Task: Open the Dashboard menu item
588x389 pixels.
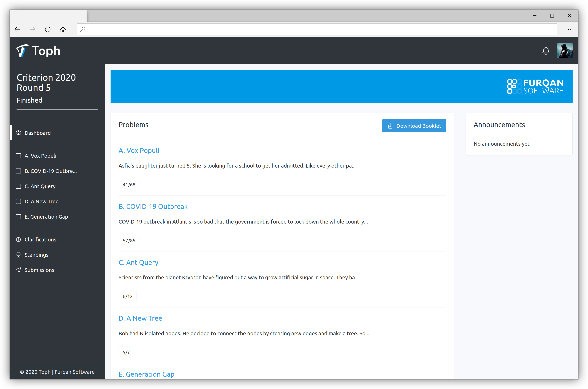Action: 38,133
